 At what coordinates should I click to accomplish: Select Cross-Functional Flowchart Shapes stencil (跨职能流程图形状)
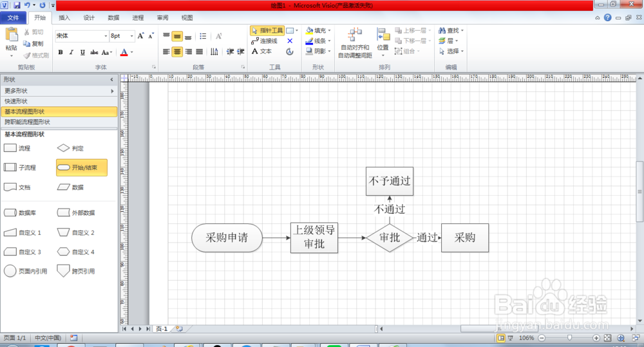point(59,122)
